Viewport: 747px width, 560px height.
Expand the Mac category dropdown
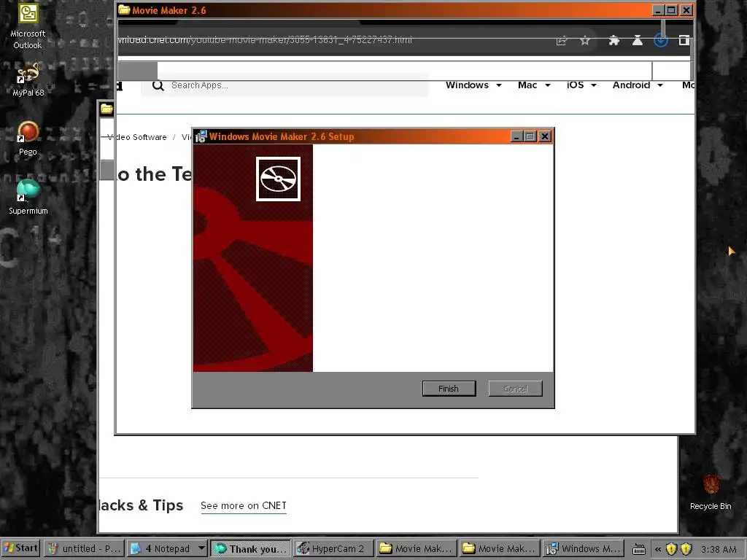coord(534,85)
